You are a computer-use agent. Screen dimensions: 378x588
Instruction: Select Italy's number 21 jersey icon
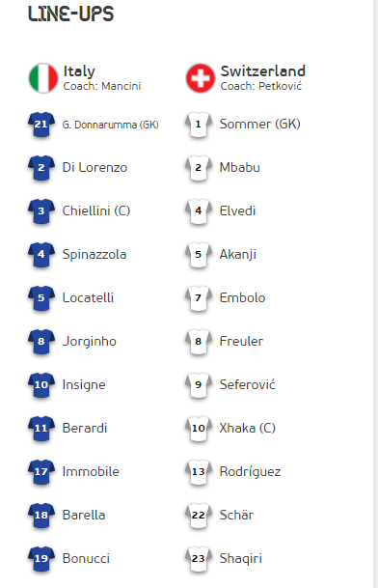pyautogui.click(x=41, y=125)
